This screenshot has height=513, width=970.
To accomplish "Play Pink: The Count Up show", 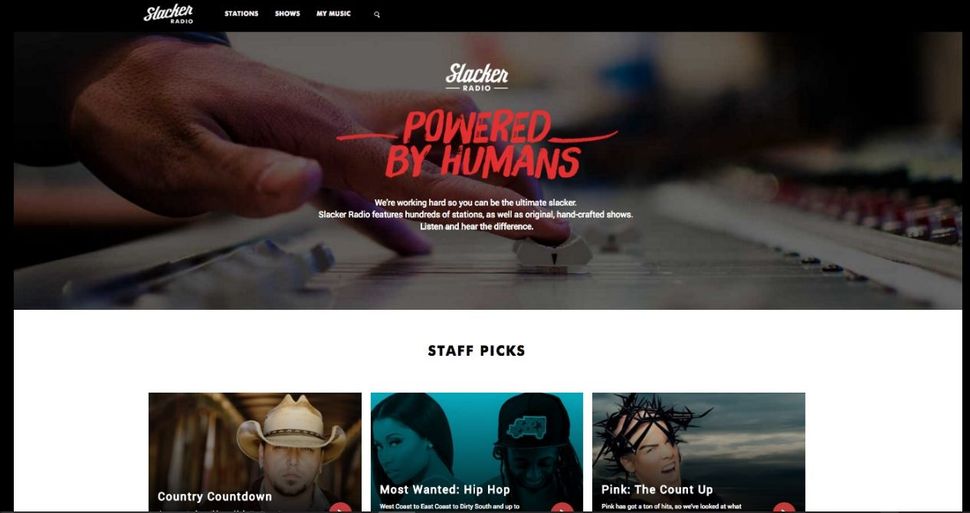I will click(784, 508).
